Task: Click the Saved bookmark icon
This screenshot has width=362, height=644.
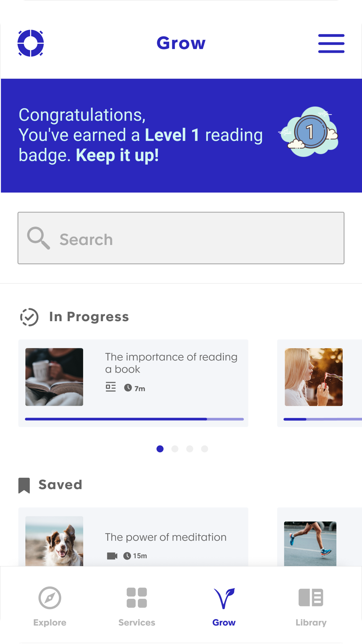Action: click(x=24, y=485)
